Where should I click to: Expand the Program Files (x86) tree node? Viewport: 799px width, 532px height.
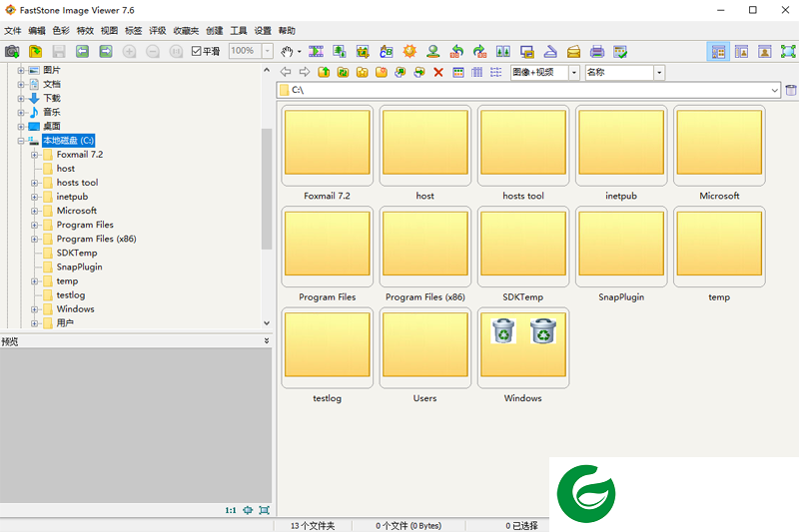pyautogui.click(x=34, y=240)
